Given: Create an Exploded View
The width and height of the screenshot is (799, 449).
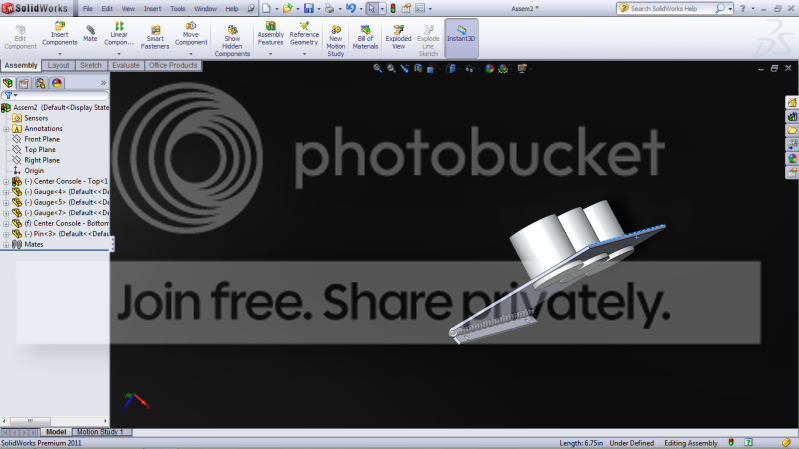Looking at the screenshot, I should click(398, 38).
